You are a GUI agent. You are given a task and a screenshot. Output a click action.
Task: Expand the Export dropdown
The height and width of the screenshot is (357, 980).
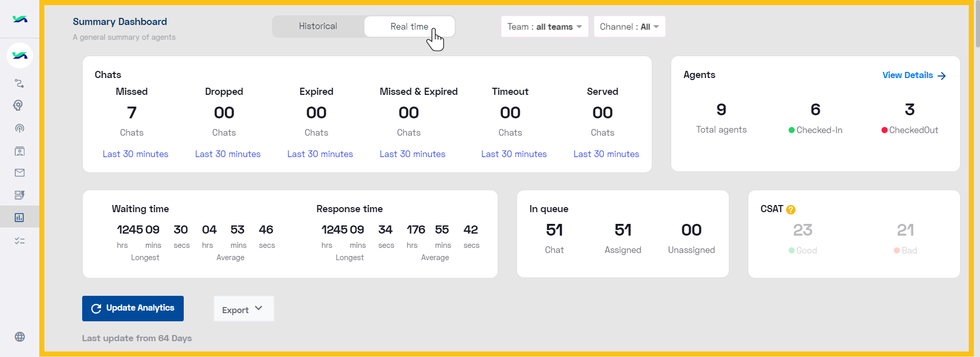[243, 309]
